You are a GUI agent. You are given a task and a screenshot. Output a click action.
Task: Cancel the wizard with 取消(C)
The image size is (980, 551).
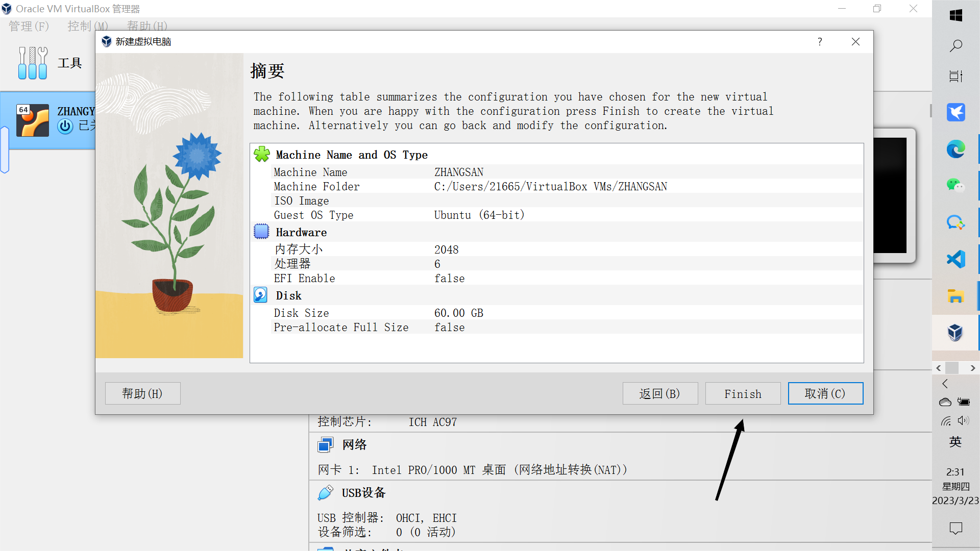825,393
